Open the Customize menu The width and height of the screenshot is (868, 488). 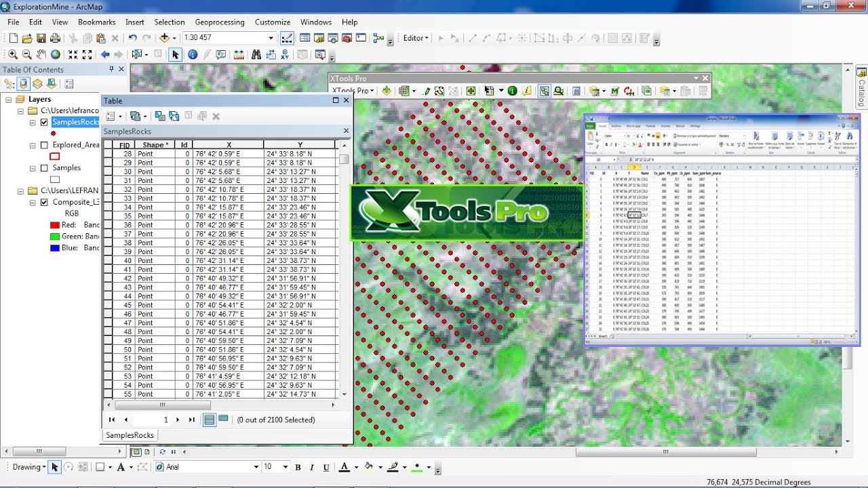click(273, 22)
